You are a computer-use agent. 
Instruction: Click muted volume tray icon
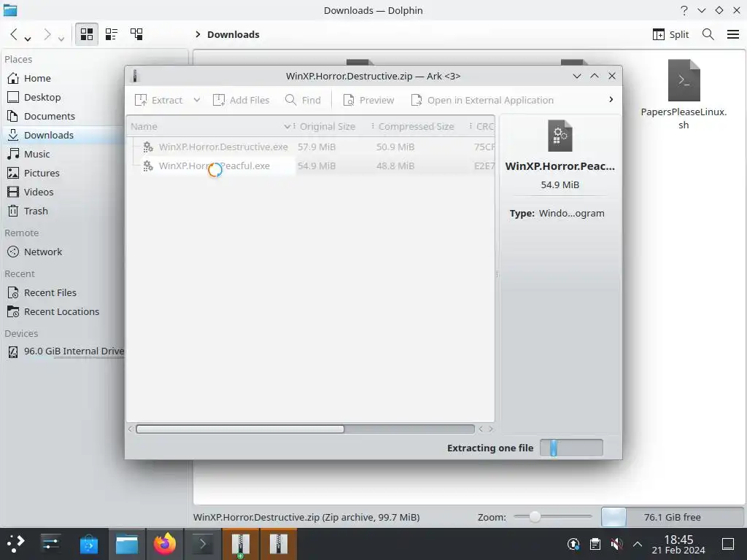tap(616, 544)
